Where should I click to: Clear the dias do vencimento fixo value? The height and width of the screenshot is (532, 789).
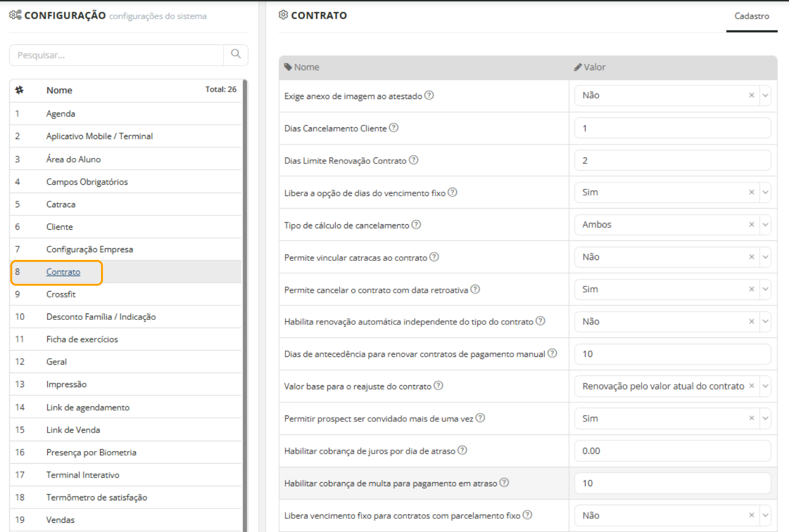pyautogui.click(x=751, y=193)
